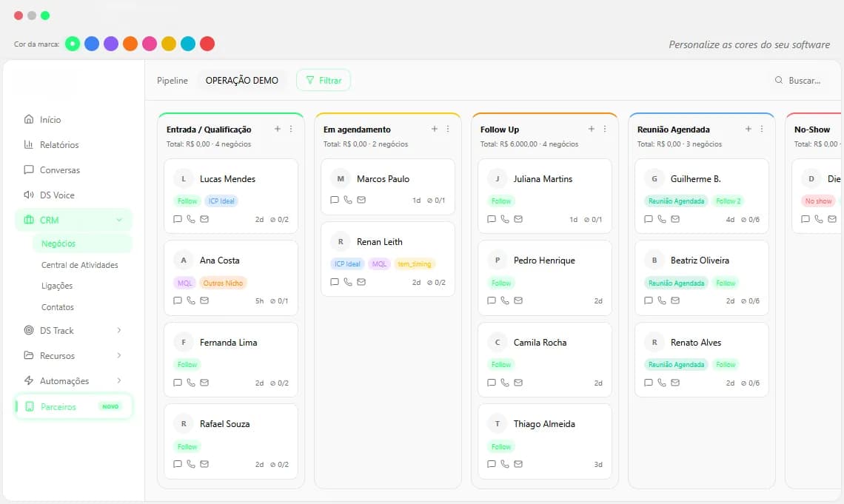Click phone icon on Beatriz Oliveira card
This screenshot has height=504, width=844.
click(662, 300)
